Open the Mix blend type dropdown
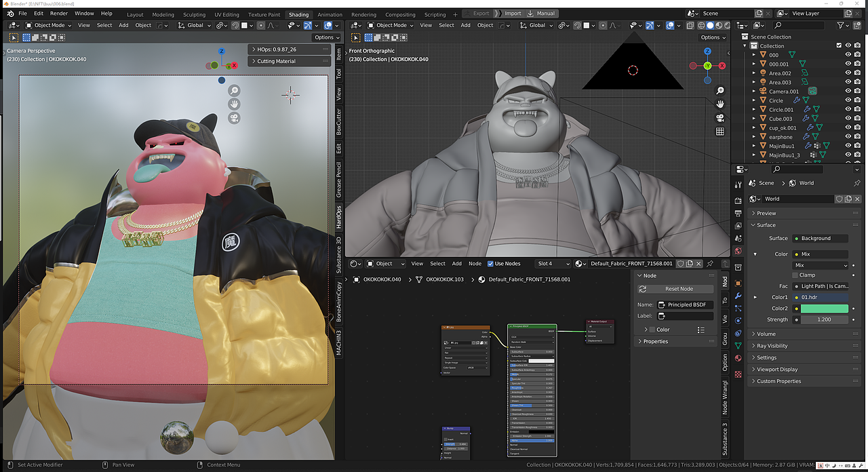 [x=821, y=265]
